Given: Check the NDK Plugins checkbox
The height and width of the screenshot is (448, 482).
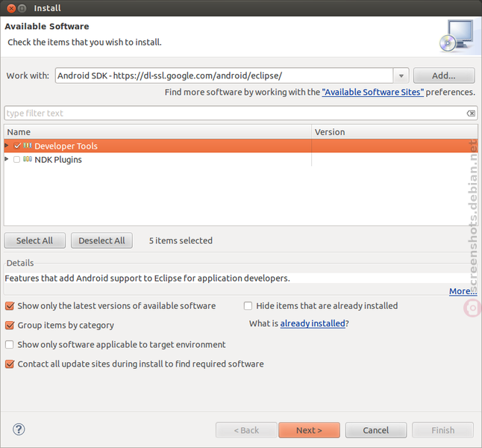Looking at the screenshot, I should [x=17, y=159].
